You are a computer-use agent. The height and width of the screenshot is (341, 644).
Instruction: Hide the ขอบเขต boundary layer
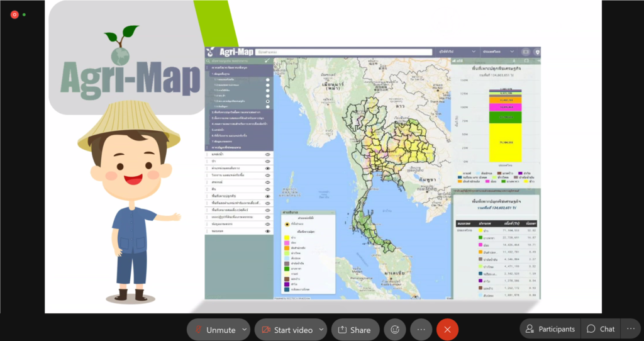[267, 232]
